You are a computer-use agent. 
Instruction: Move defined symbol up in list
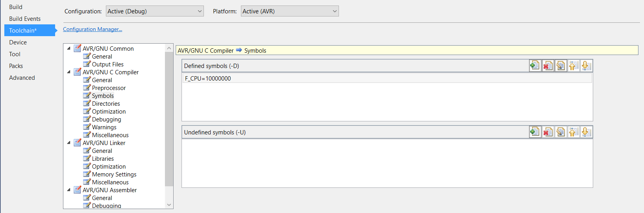pos(574,66)
